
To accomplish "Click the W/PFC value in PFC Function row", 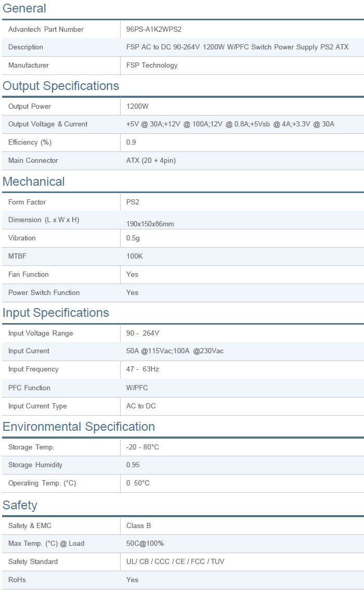I will click(x=137, y=388).
